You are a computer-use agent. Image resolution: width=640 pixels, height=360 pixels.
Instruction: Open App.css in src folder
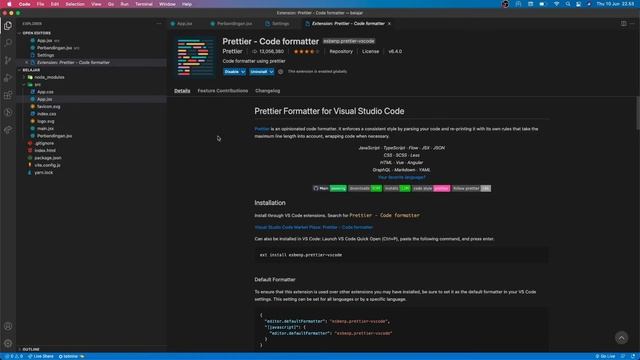tap(45, 92)
